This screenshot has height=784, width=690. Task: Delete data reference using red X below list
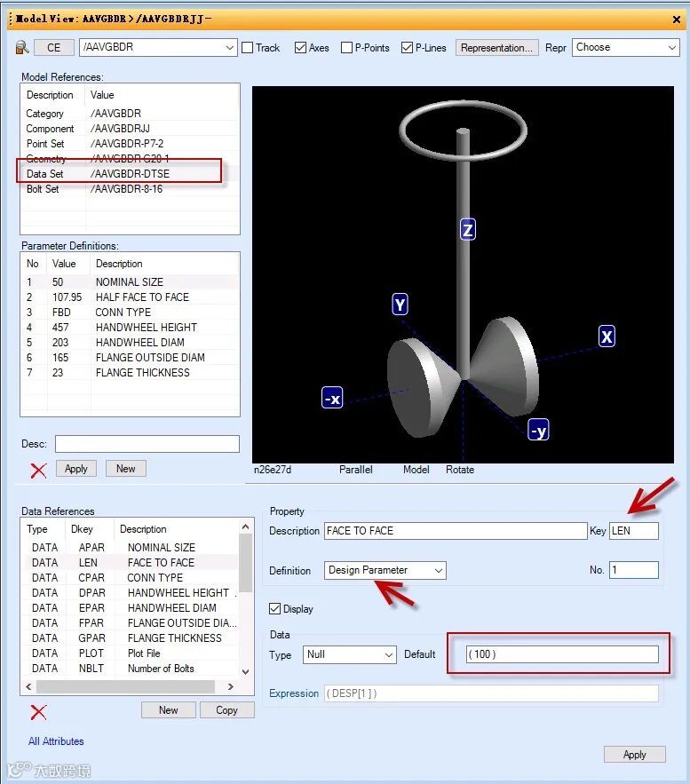point(38,712)
